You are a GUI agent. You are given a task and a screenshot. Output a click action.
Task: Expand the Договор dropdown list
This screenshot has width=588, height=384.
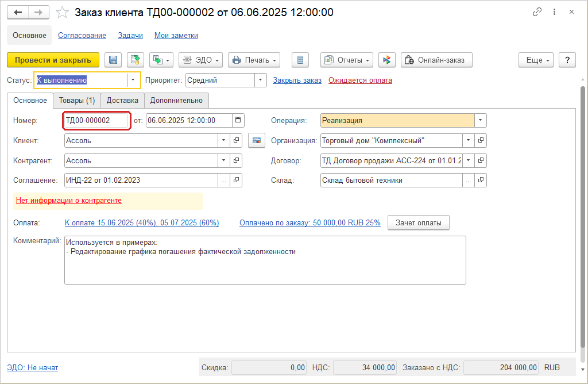coord(469,160)
